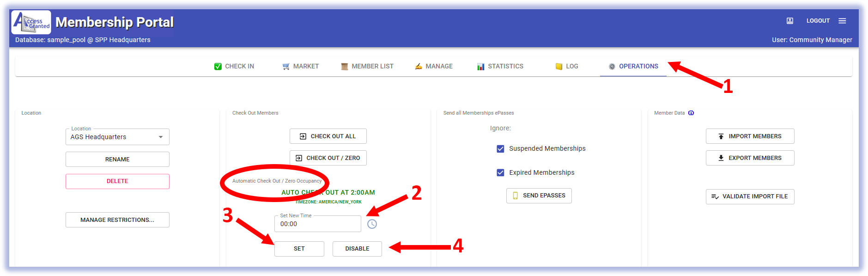Uncheck Expired Memberships checkbox
This screenshot has width=868, height=276.
(500, 173)
